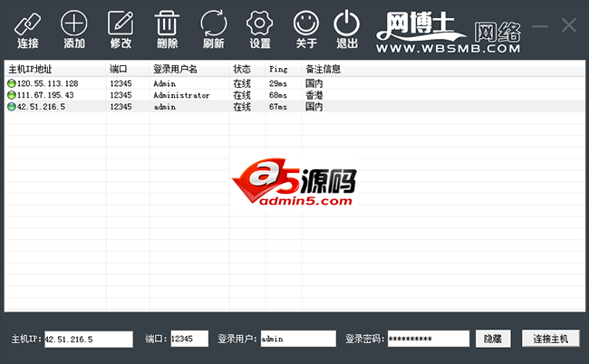
Task: Click the 刷新 (refresh) arrows icon
Action: tap(213, 24)
